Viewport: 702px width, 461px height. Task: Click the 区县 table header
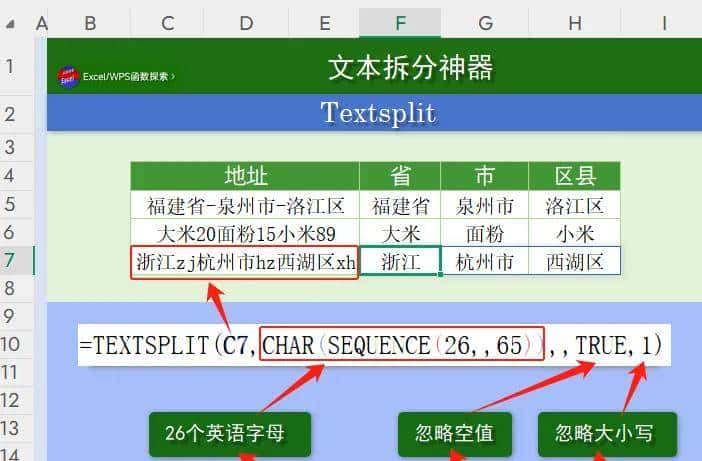(575, 176)
